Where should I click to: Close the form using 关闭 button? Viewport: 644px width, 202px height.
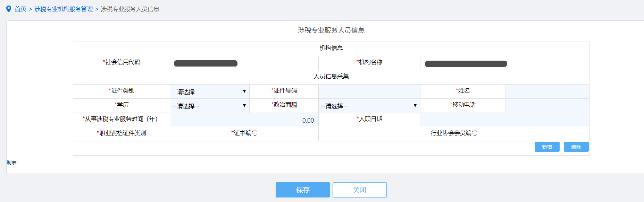coord(359,190)
